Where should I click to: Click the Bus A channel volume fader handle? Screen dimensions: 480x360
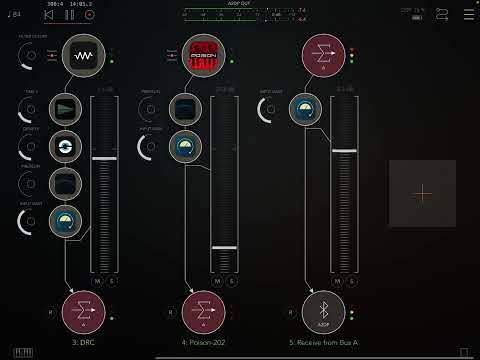pyautogui.click(x=344, y=151)
